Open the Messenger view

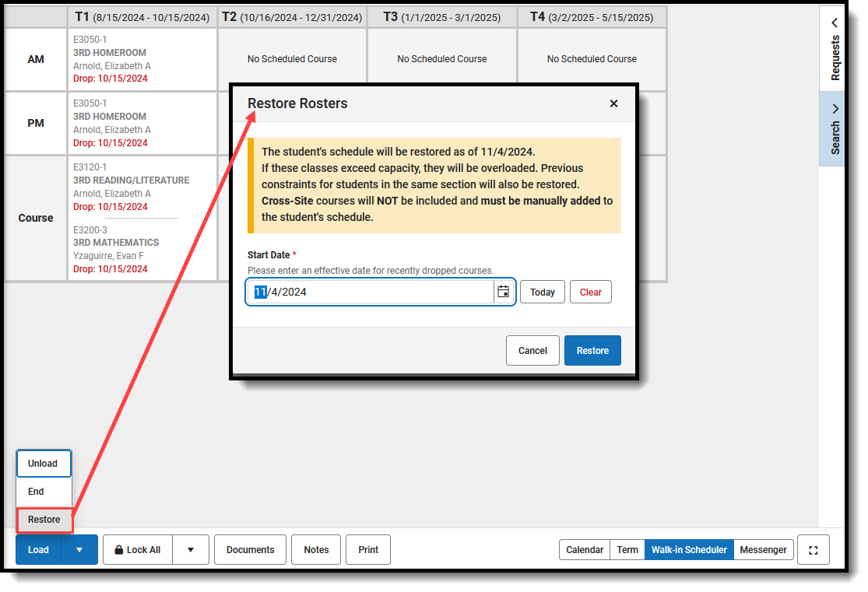pos(763,550)
